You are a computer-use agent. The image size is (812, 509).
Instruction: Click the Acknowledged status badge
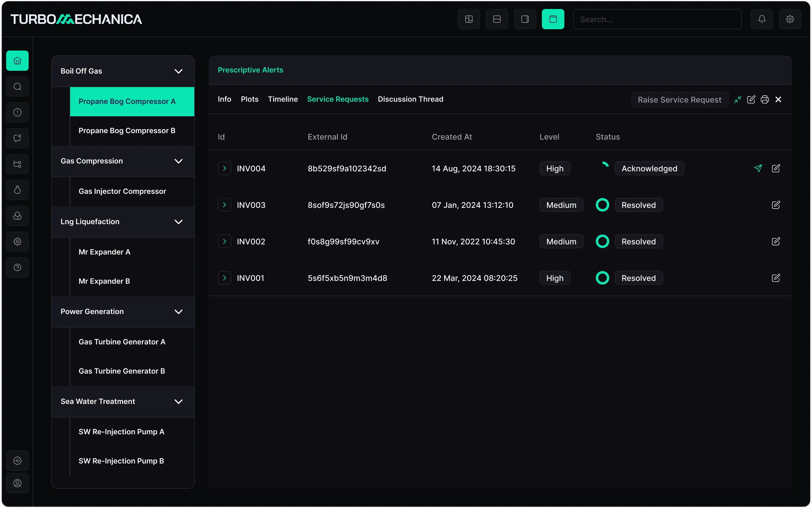649,168
